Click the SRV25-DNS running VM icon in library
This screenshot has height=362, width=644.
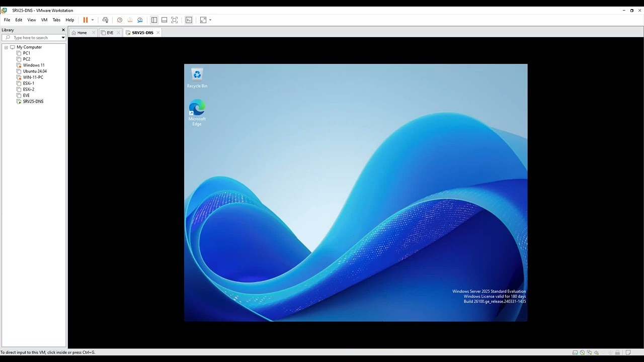(x=19, y=102)
